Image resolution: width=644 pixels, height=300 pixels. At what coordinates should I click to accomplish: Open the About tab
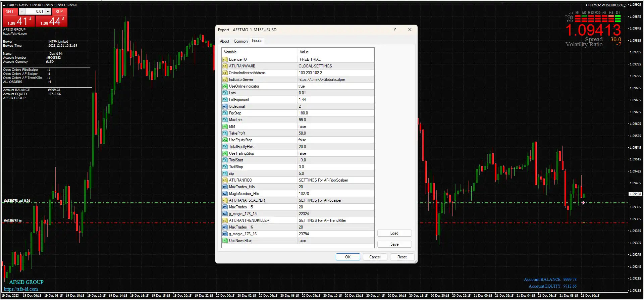pyautogui.click(x=224, y=41)
